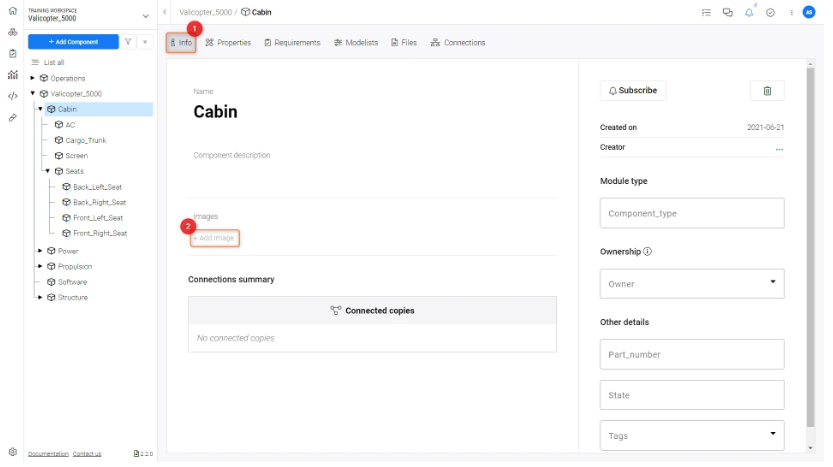Viewport: 833px width, 467px height.
Task: Click the Subscribe button
Action: (x=632, y=90)
